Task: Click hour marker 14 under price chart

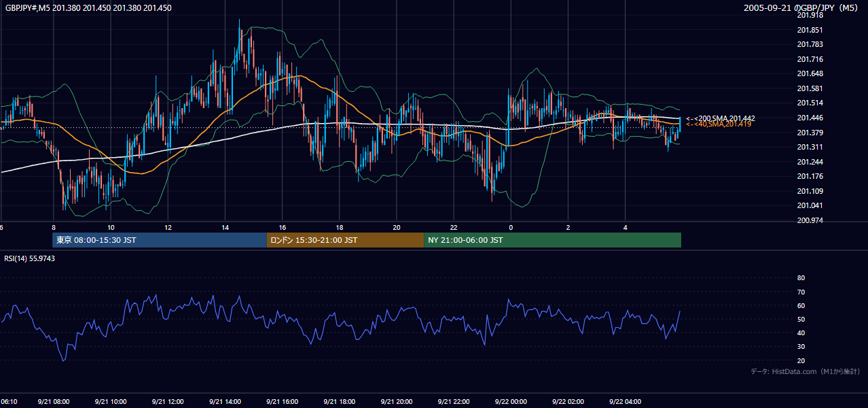Action: (x=225, y=228)
